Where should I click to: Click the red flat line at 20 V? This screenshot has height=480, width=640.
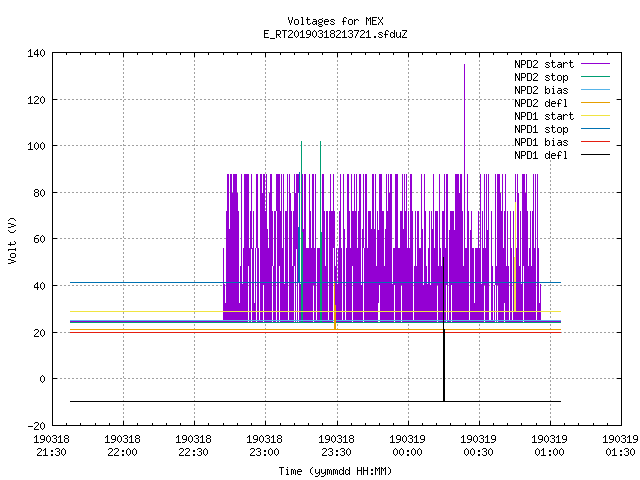point(316,333)
